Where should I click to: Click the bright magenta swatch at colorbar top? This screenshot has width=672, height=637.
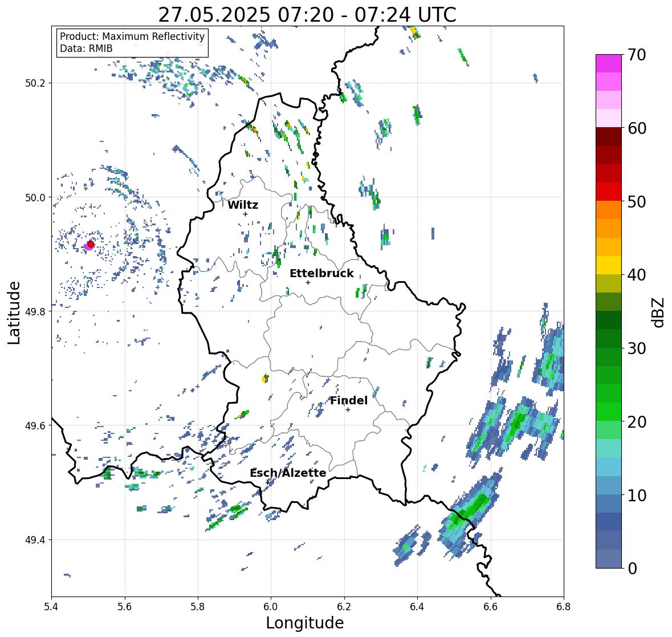coord(609,63)
